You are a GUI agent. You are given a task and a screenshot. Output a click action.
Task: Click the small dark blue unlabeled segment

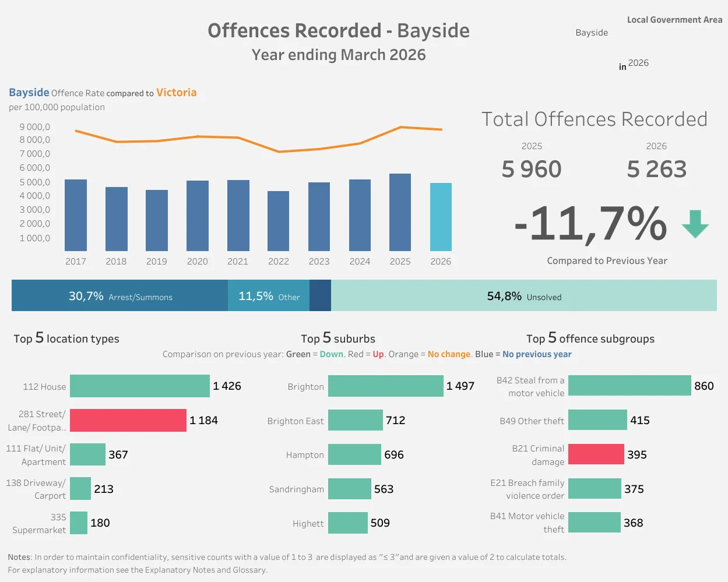(320, 295)
